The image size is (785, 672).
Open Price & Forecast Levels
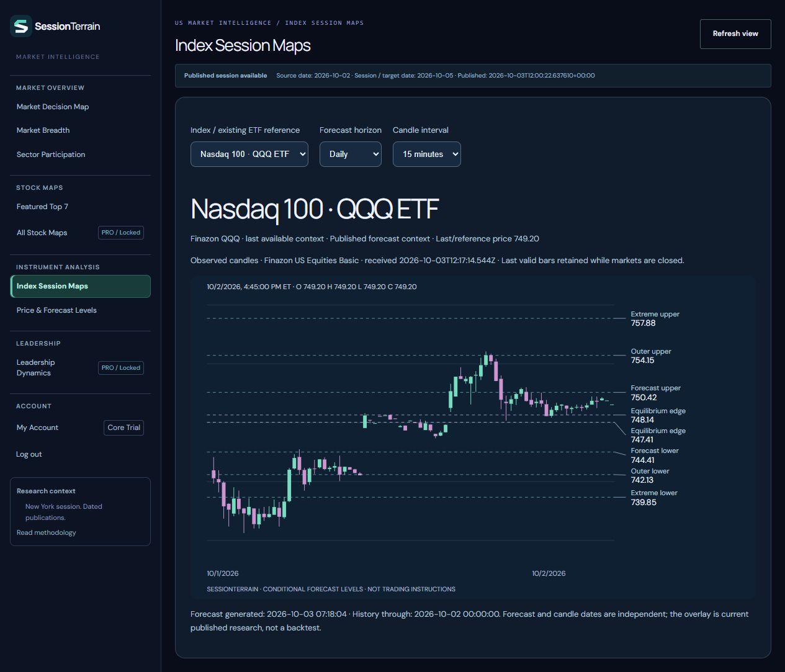click(x=56, y=310)
